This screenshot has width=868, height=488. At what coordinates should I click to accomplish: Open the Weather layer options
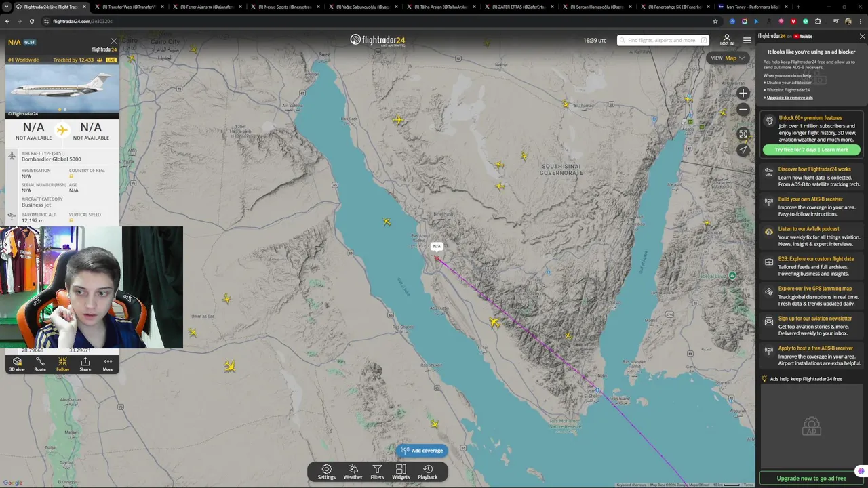[353, 472]
